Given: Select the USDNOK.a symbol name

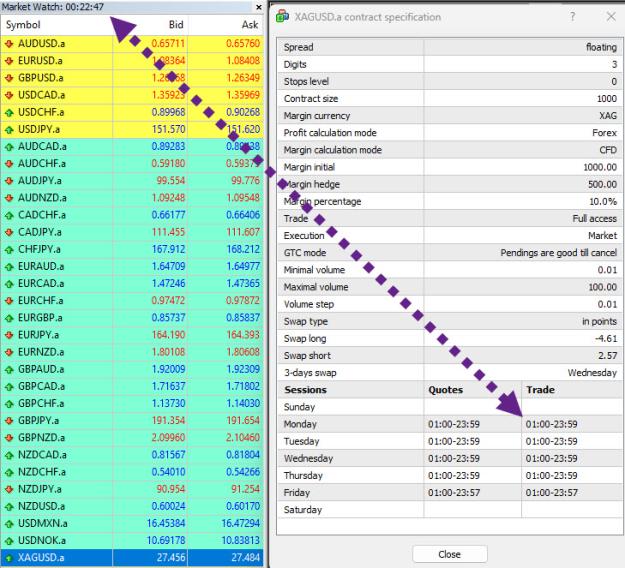Looking at the screenshot, I should coord(42,540).
